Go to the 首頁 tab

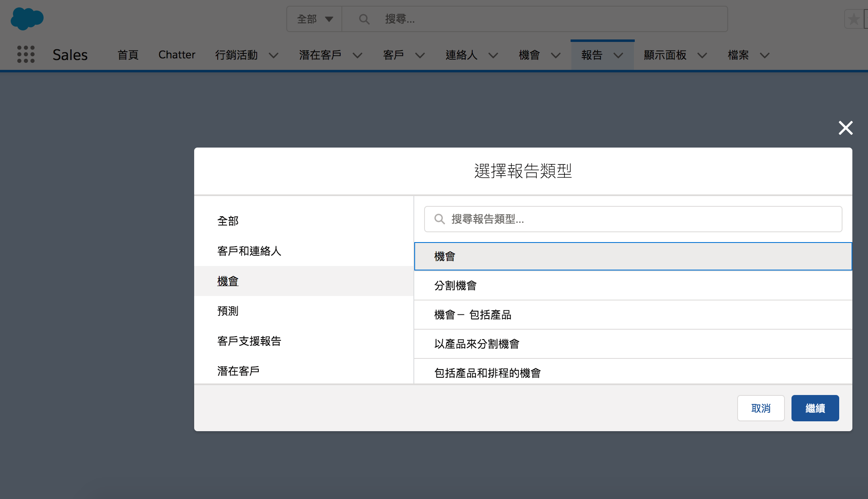click(128, 55)
